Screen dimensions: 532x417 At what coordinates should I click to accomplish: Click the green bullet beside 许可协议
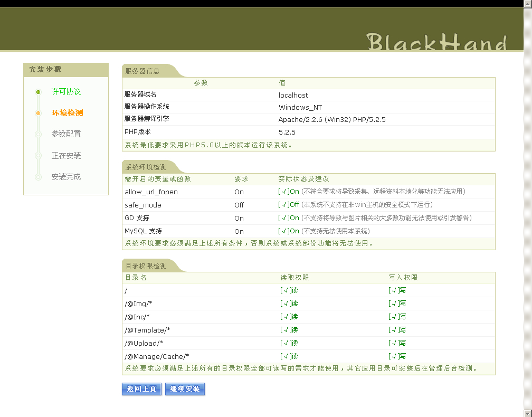coord(39,92)
